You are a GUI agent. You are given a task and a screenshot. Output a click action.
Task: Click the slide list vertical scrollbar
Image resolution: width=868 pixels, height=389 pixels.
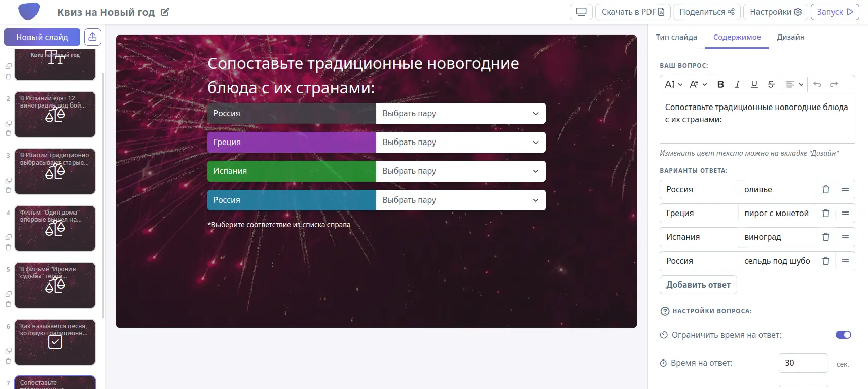click(103, 195)
